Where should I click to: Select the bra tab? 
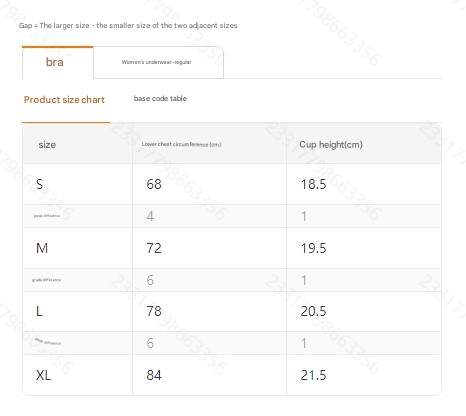click(58, 62)
